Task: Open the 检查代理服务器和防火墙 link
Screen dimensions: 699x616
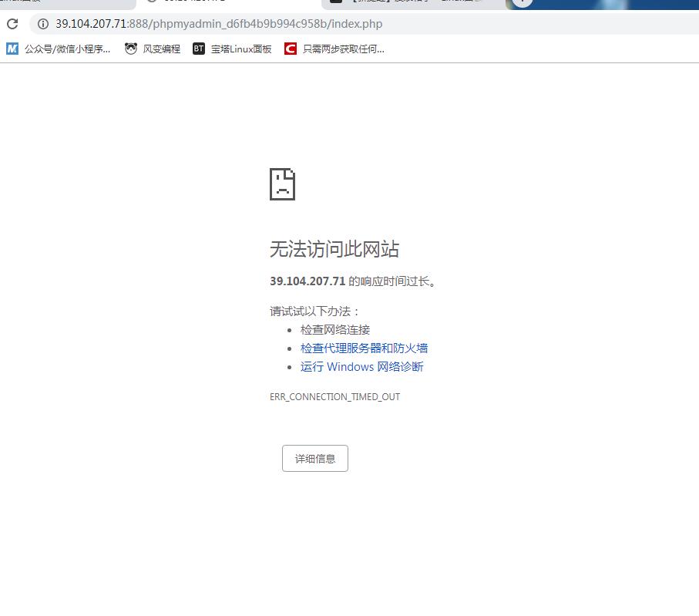Action: (364, 348)
